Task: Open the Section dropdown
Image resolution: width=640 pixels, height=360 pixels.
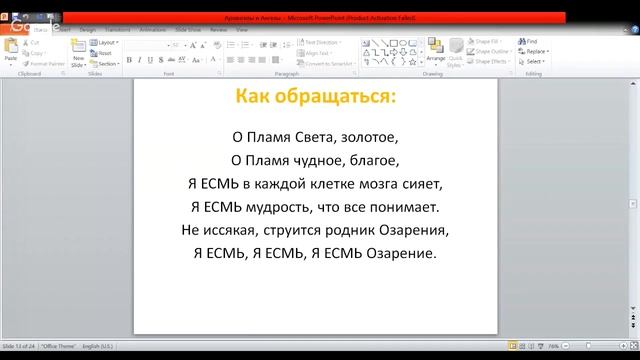Action: click(x=104, y=64)
